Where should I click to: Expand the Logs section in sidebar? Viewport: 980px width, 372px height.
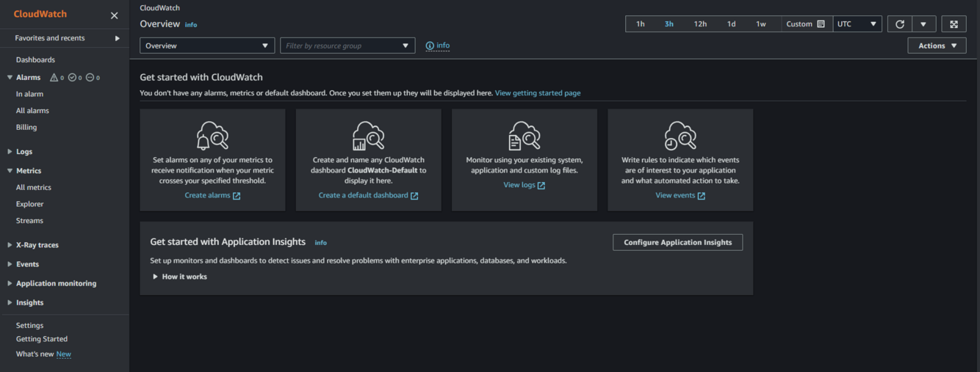pos(10,152)
